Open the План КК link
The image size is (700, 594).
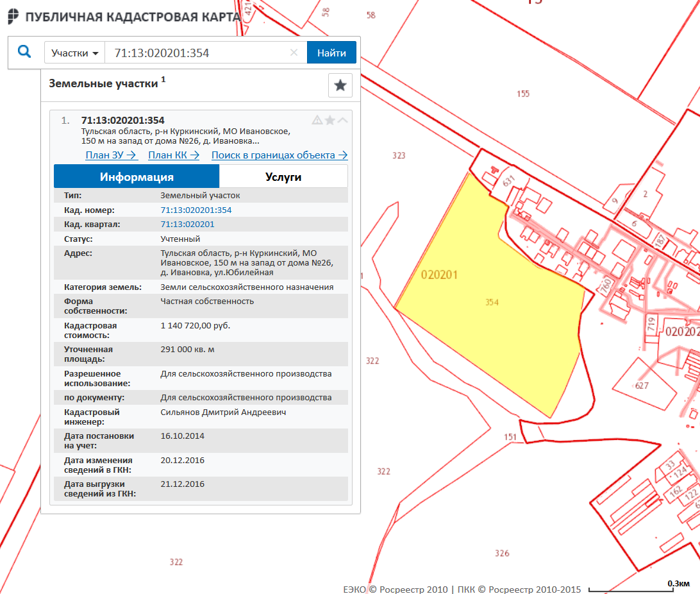(x=174, y=155)
